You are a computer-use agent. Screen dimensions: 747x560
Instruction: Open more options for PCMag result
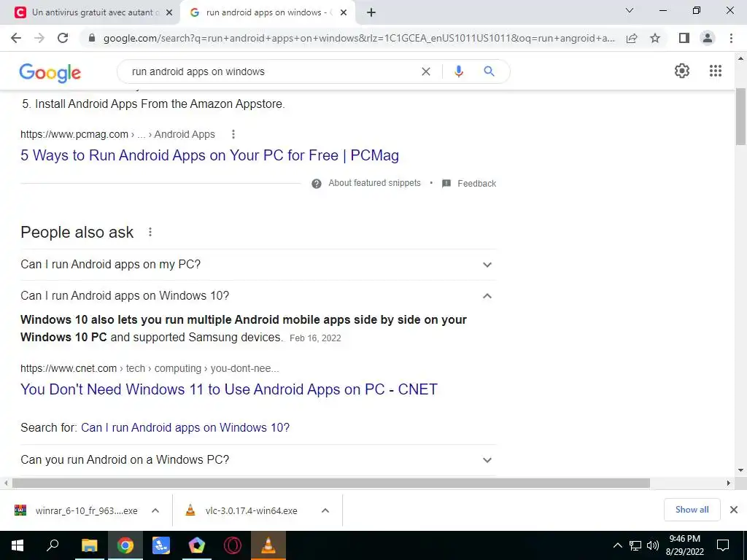coord(233,134)
